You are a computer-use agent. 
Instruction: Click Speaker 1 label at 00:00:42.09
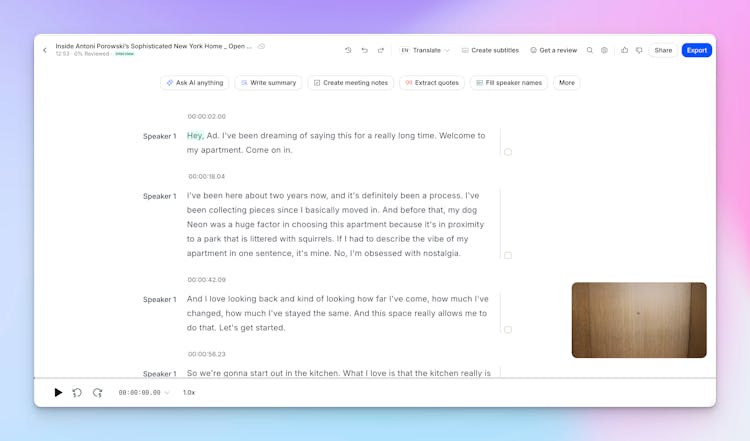tap(160, 299)
